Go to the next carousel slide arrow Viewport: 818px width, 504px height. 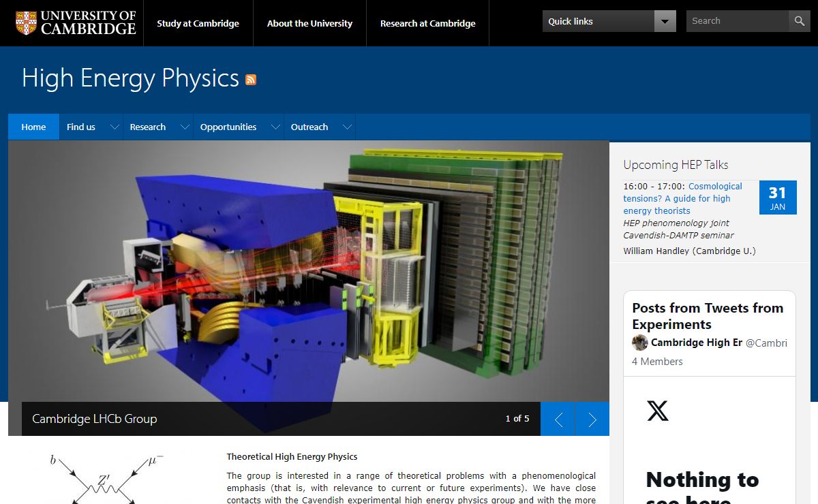(x=592, y=419)
